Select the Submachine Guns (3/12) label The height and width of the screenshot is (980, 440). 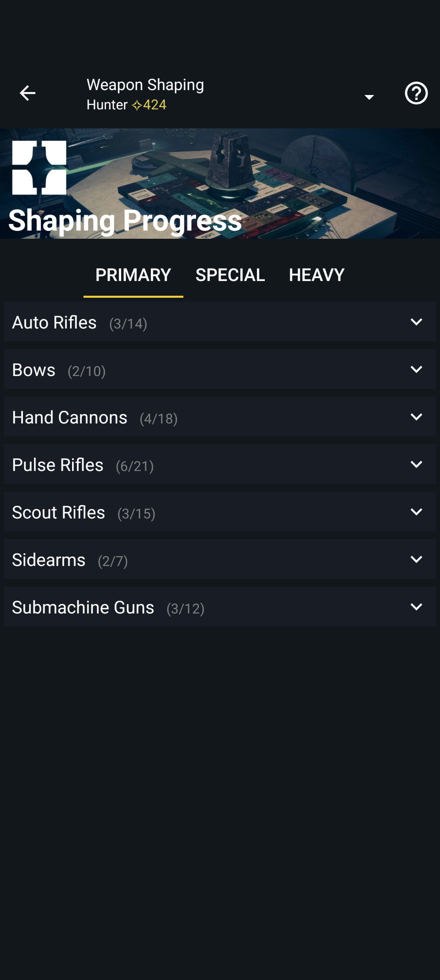click(108, 608)
